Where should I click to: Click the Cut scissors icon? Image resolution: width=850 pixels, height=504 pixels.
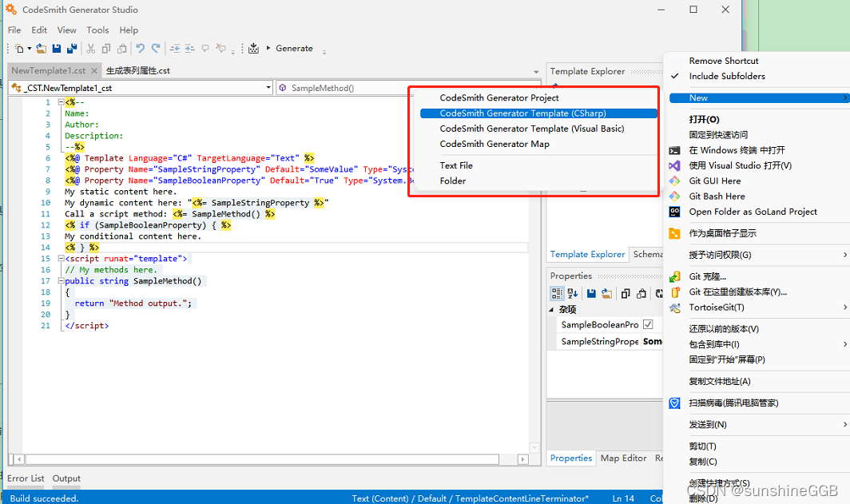pos(91,49)
